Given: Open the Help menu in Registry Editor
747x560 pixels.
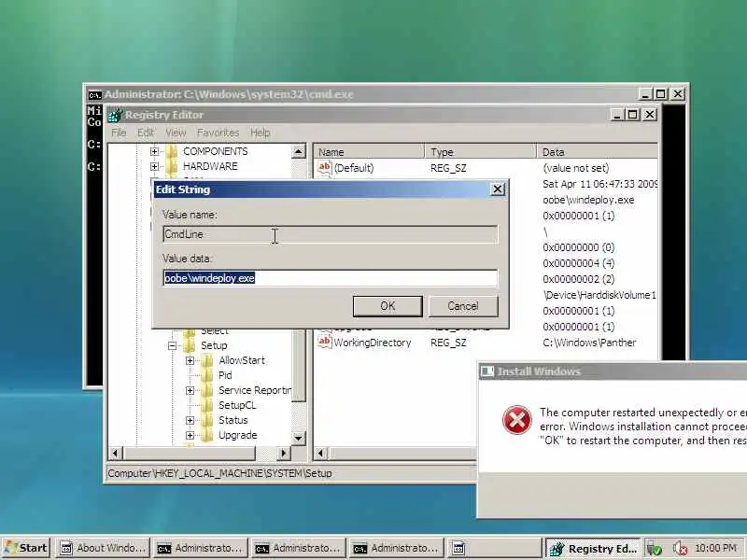Looking at the screenshot, I should pos(261,133).
